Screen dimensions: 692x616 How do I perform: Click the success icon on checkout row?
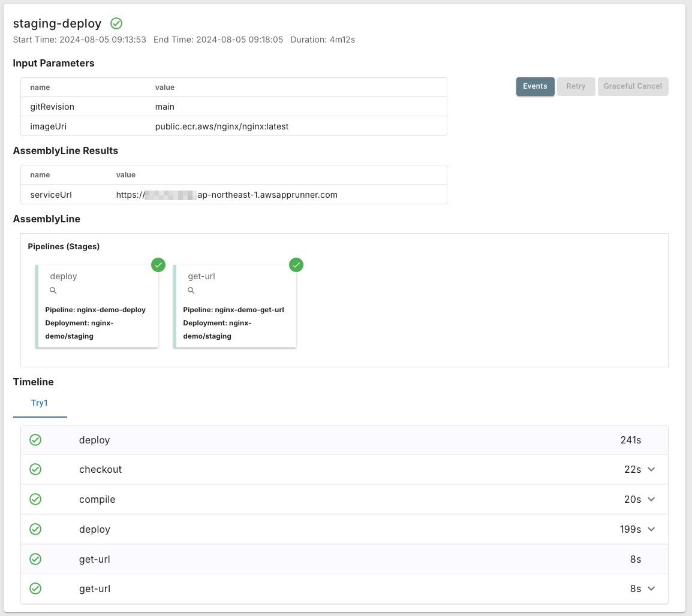coord(35,469)
